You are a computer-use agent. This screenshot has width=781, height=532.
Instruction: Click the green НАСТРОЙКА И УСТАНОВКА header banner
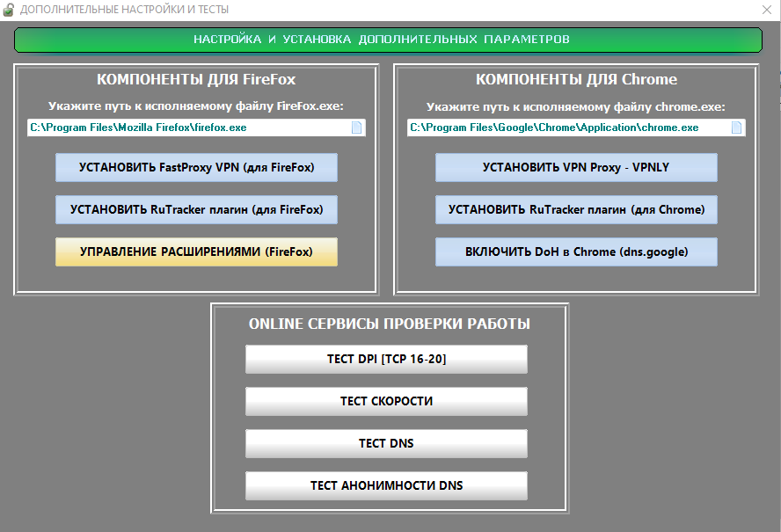[x=388, y=40]
